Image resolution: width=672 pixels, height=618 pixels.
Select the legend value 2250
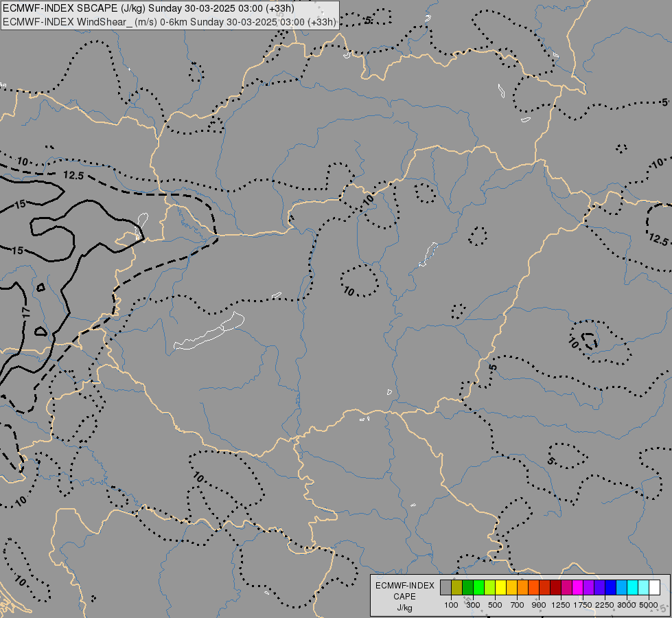click(x=605, y=605)
